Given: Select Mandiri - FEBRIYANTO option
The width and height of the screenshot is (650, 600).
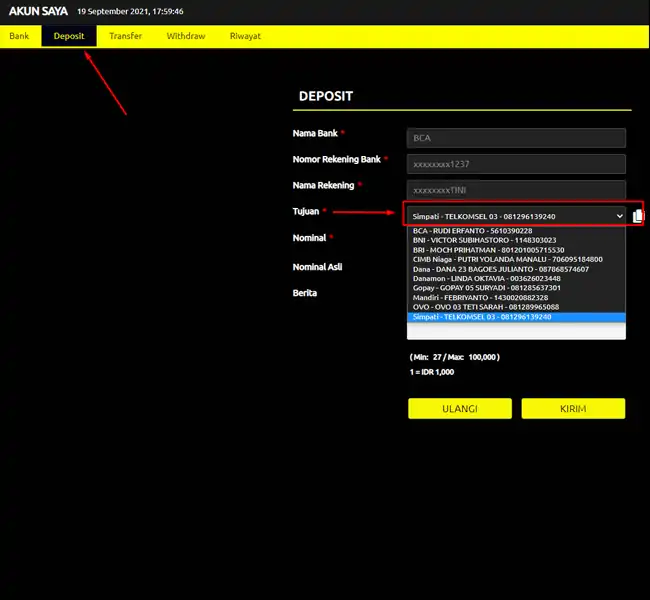Looking at the screenshot, I should click(516, 298).
